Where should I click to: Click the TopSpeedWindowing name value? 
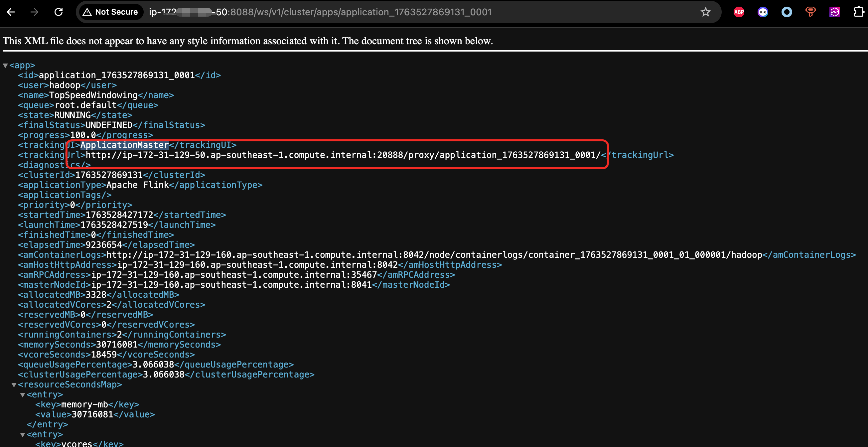93,95
